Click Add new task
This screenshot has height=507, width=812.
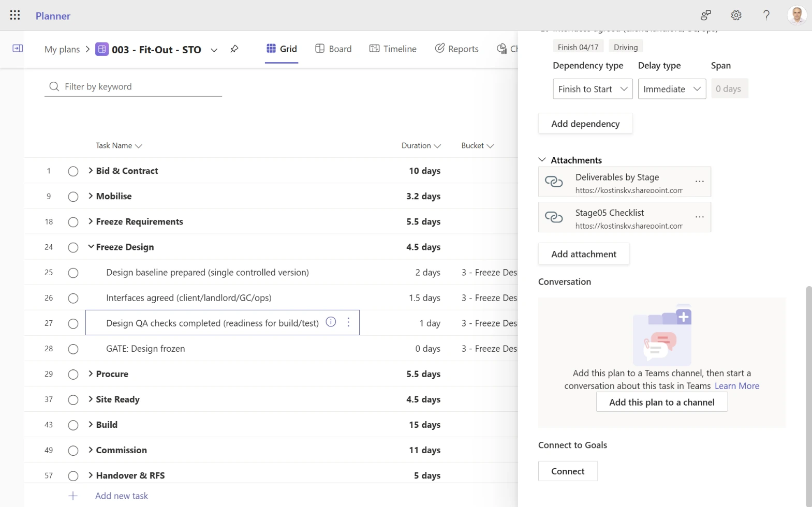point(122,496)
